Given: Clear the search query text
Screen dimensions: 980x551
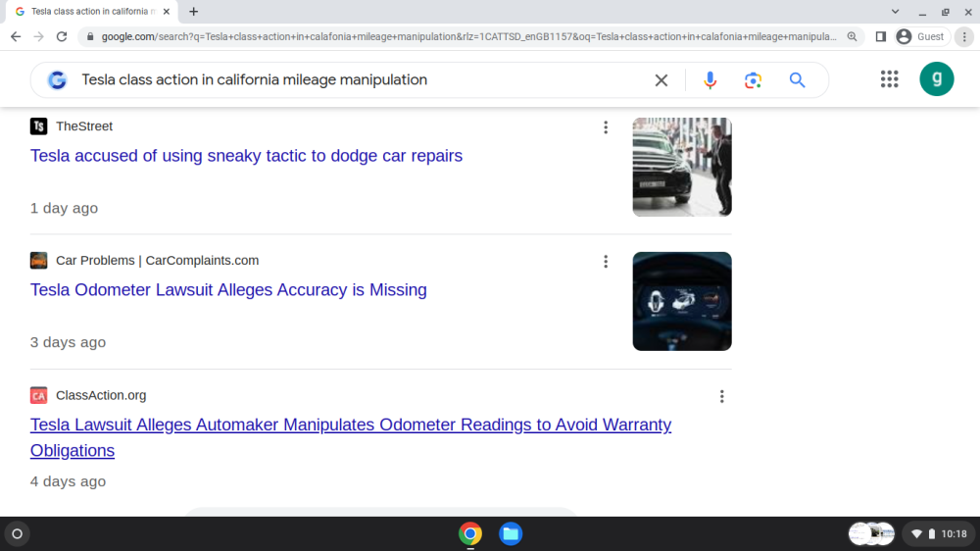Looking at the screenshot, I should pyautogui.click(x=661, y=80).
